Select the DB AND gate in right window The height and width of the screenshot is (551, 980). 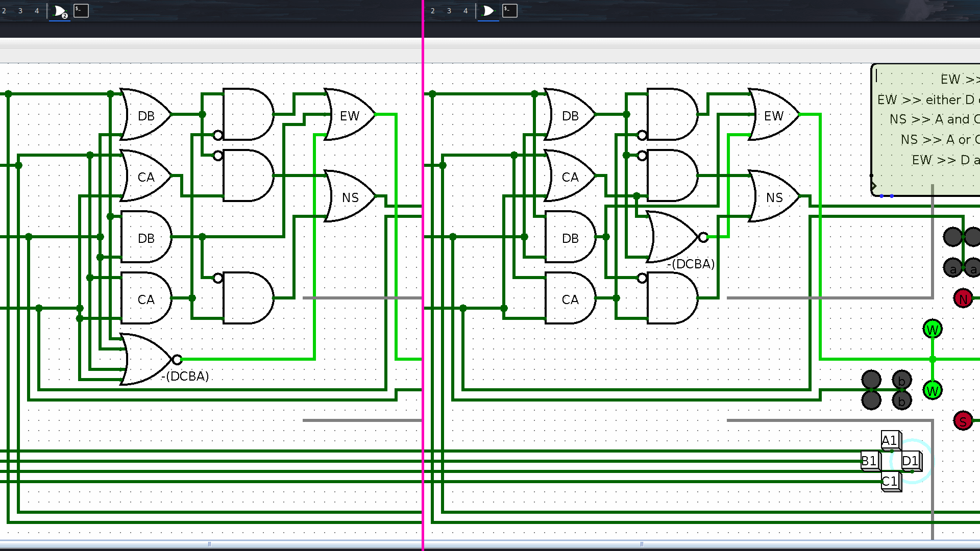(570, 237)
